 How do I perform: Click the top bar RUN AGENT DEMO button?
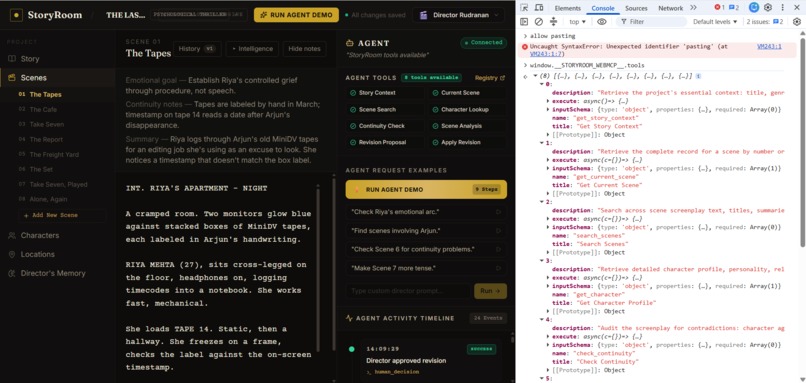click(296, 15)
